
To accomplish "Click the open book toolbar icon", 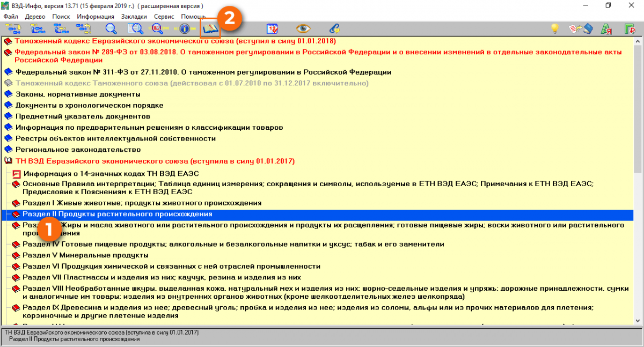I will coord(210,29).
